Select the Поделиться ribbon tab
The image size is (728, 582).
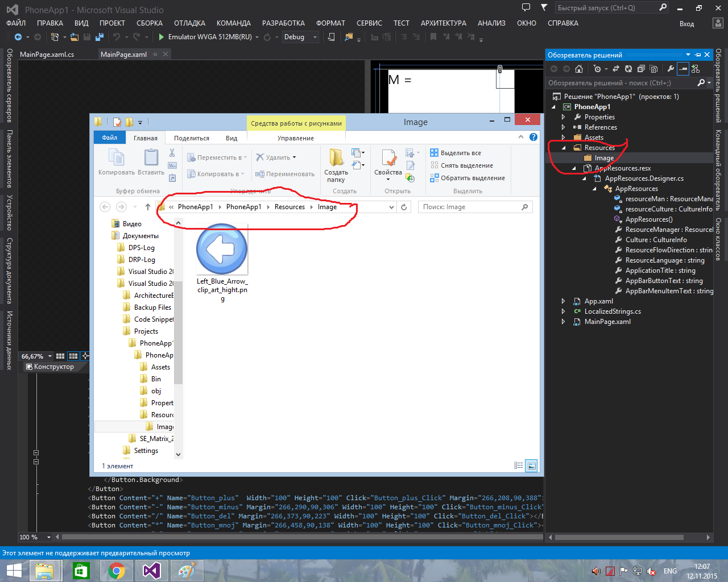(x=192, y=138)
